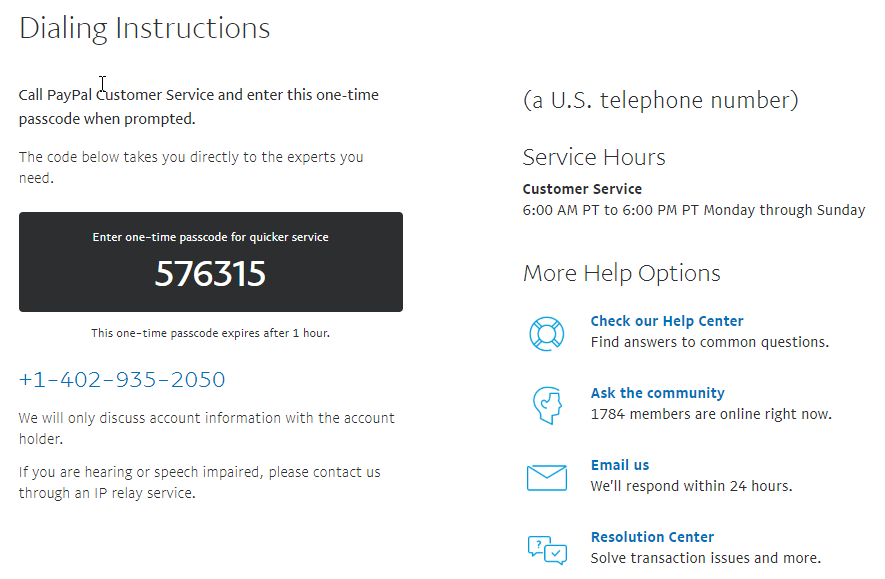
Task: Click the lifebuoy Help Center icon
Action: 547,333
